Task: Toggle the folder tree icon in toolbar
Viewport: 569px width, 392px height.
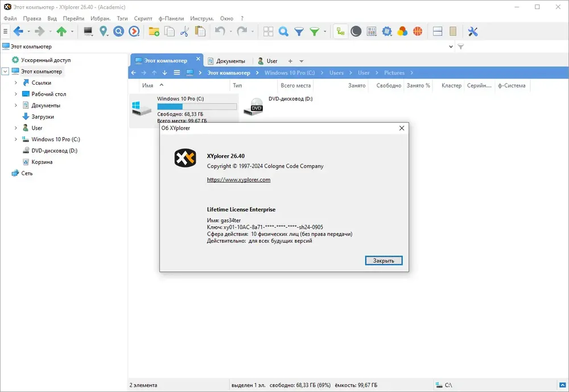Action: tap(340, 32)
